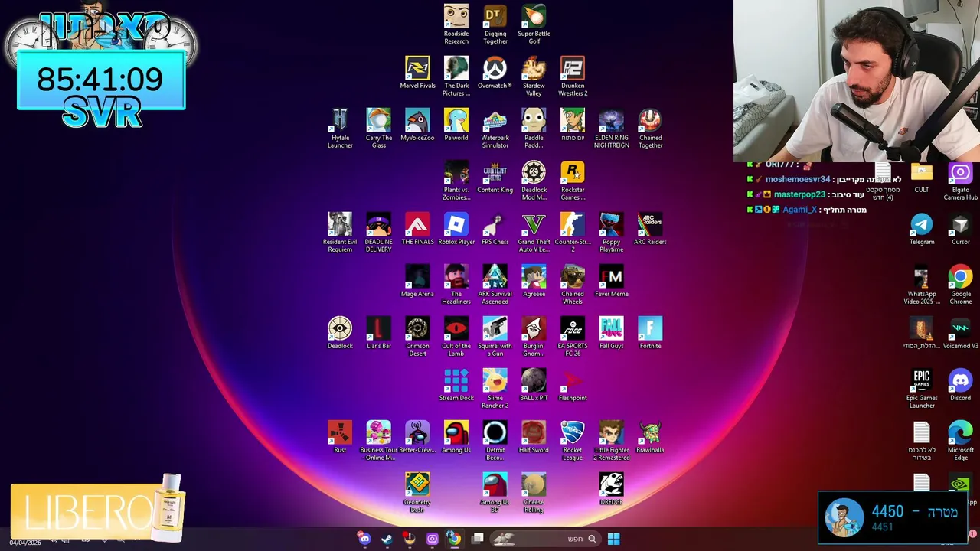The width and height of the screenshot is (980, 551).
Task: Select the Content King icon
Action: point(495,177)
